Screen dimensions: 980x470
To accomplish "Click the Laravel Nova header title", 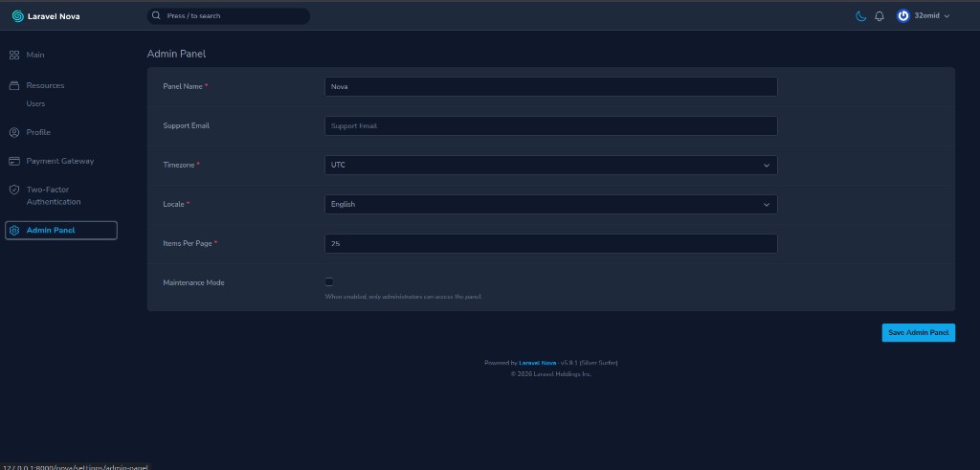I will (54, 16).
